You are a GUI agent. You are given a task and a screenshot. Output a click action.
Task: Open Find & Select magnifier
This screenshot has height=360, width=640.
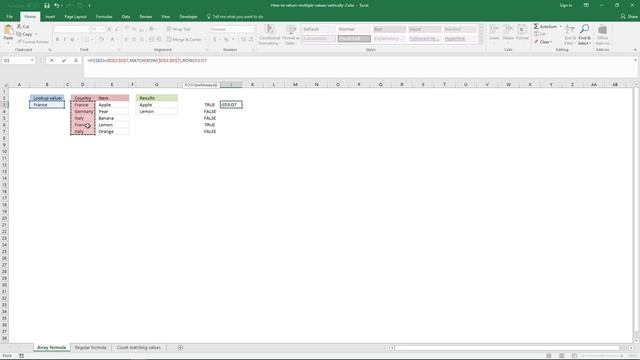click(584, 35)
